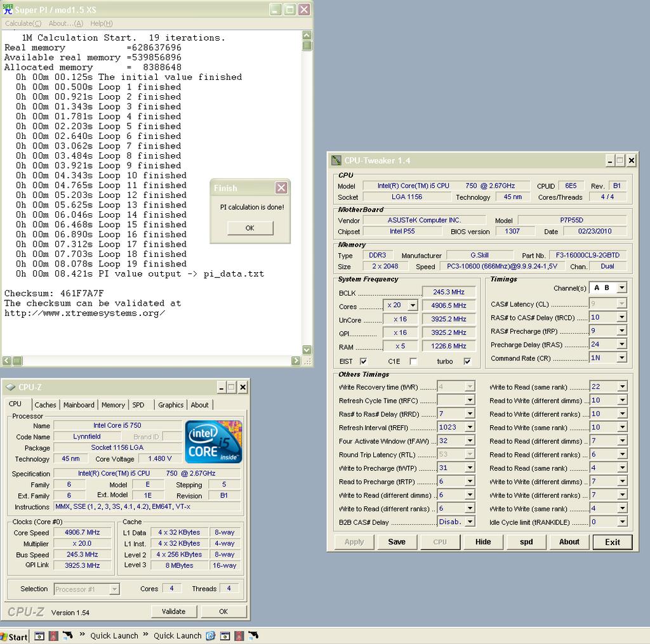Open the About...(A) menu in Super PI
Screen dimensions: 650x644
(x=66, y=23)
